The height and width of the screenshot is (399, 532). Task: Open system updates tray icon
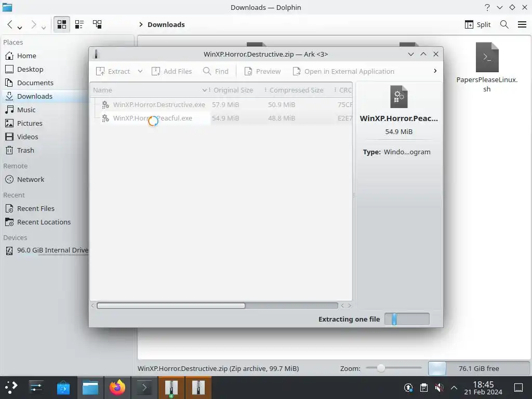(408, 388)
